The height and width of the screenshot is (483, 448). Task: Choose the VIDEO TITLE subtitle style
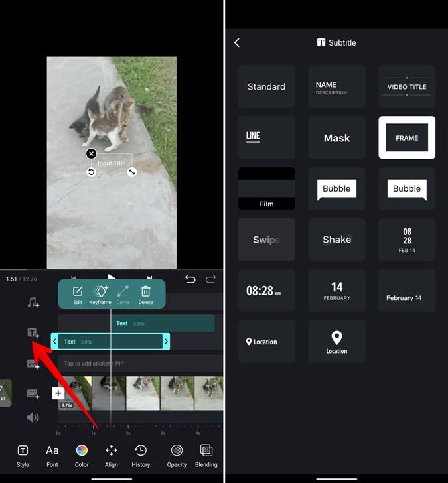pos(407,86)
